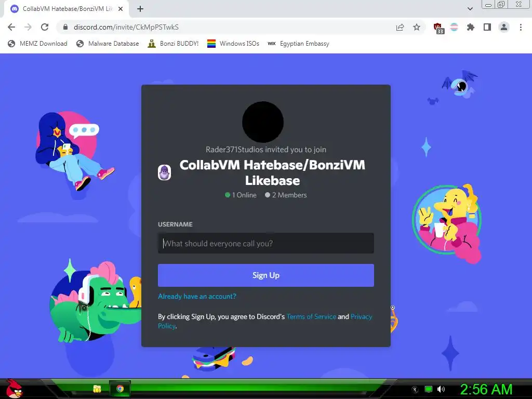Open the volume speaker tray icon
This screenshot has height=399, width=532.
tap(441, 389)
